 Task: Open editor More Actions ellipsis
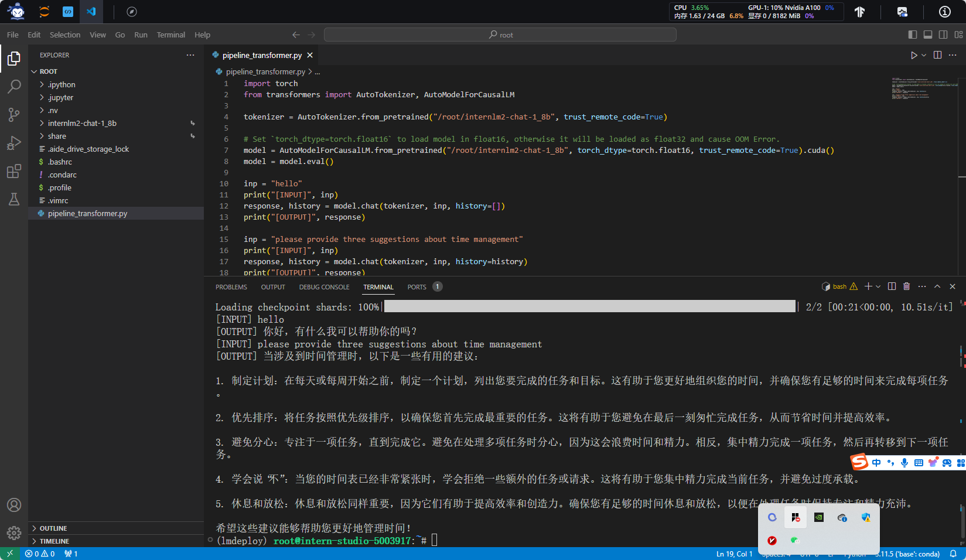pyautogui.click(x=953, y=55)
